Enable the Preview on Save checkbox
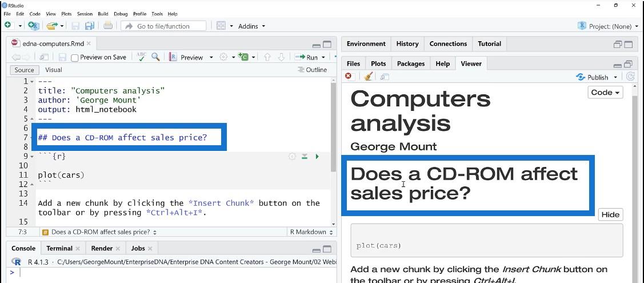644x283 pixels. coord(75,58)
